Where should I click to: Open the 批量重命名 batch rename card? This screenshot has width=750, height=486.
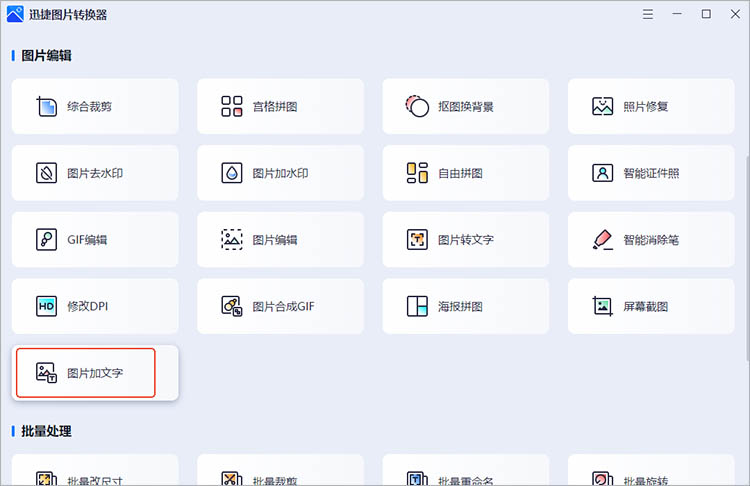(x=466, y=470)
